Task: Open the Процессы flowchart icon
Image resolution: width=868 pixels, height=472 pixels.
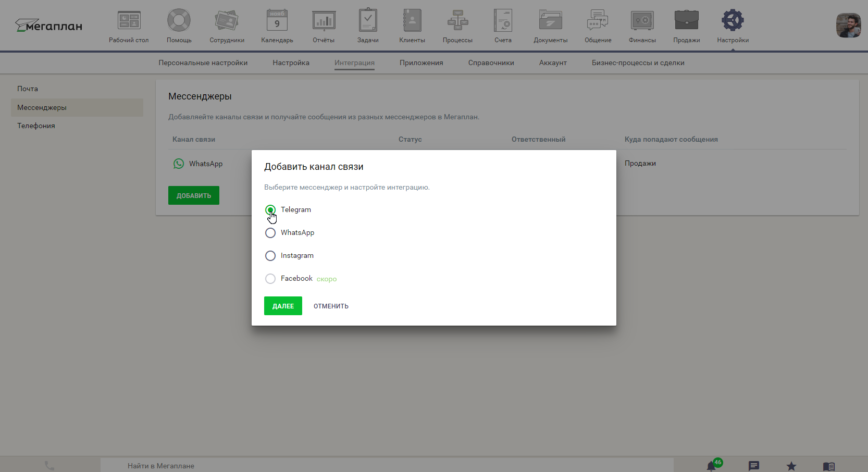Action: tap(457, 21)
